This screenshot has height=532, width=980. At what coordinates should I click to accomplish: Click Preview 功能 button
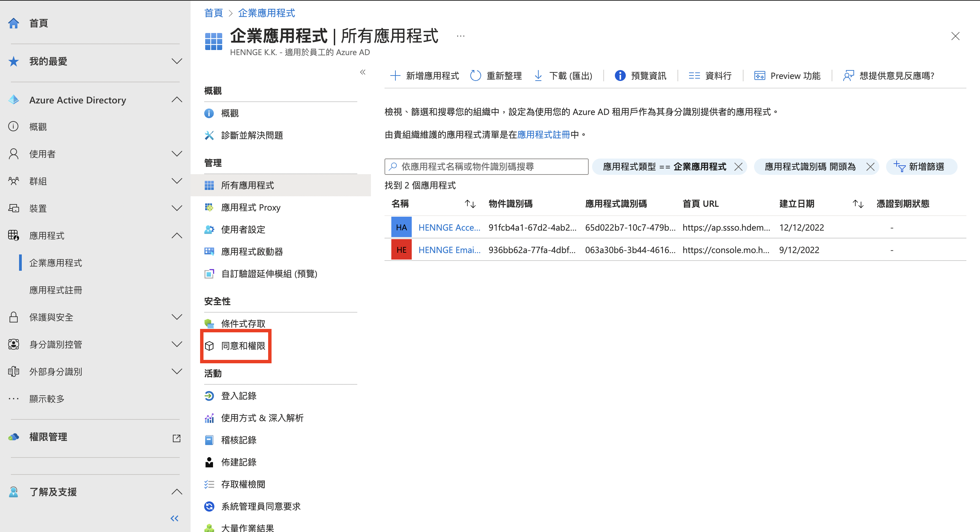pos(787,76)
